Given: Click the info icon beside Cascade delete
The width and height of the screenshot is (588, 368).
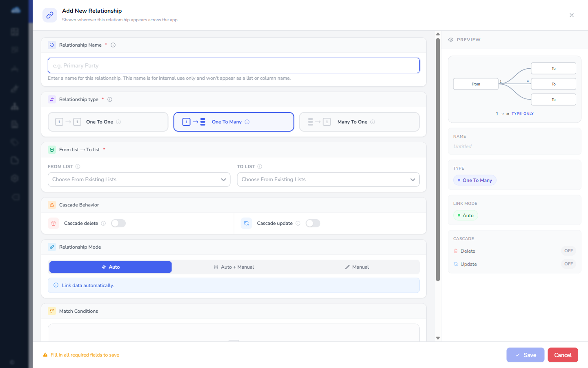Looking at the screenshot, I should pos(103,223).
